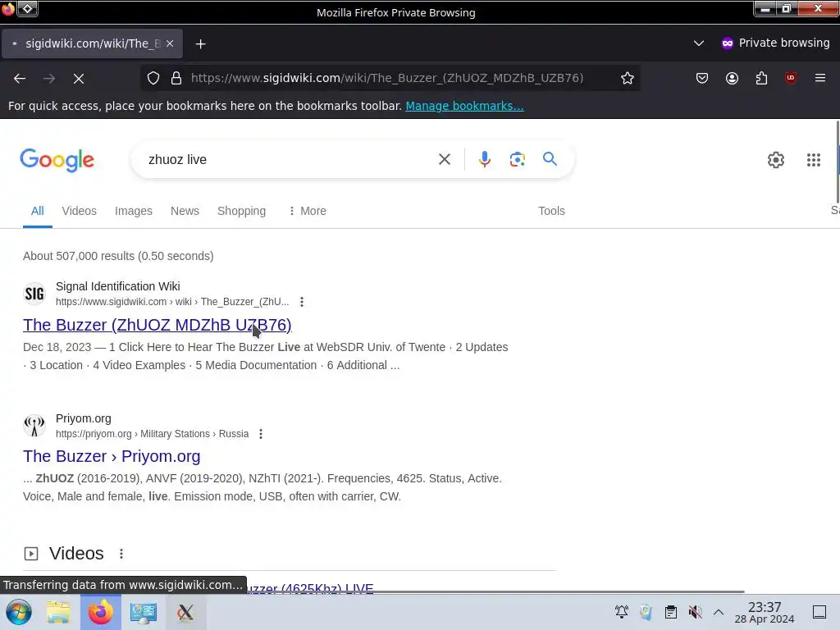Click the disabled forward navigation arrow
The width and height of the screenshot is (840, 630).
49,79
